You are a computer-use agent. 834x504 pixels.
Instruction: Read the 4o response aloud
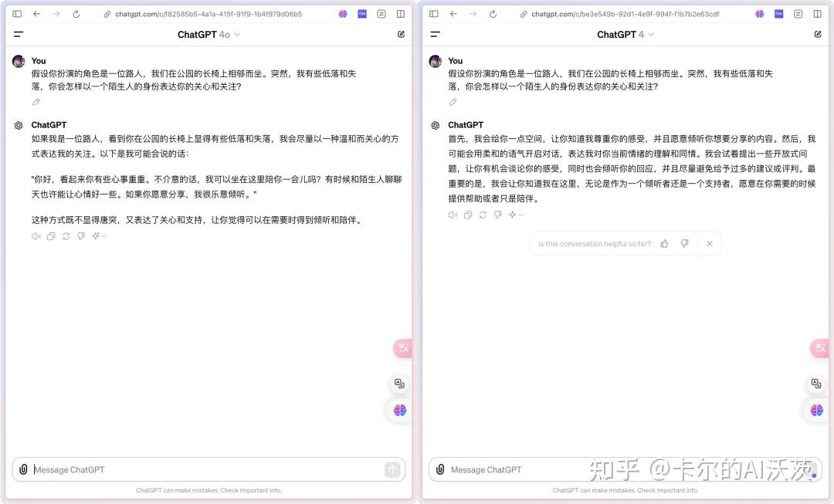pyautogui.click(x=35, y=236)
